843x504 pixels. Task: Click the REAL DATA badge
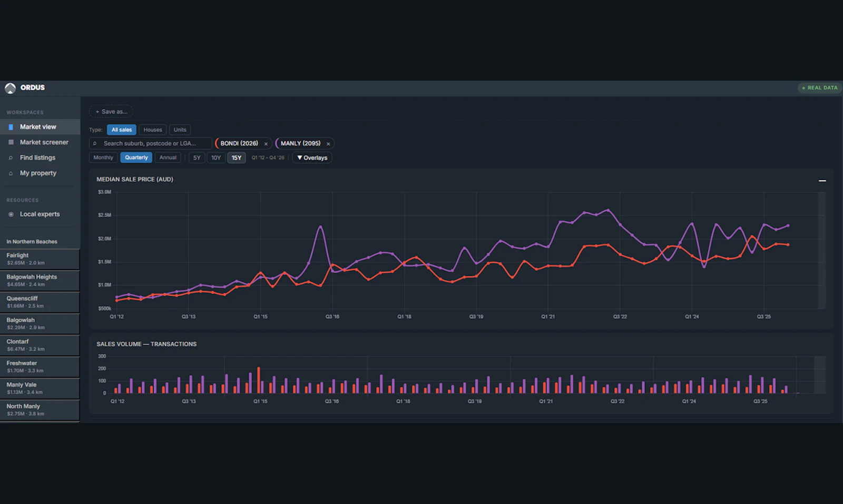click(819, 88)
